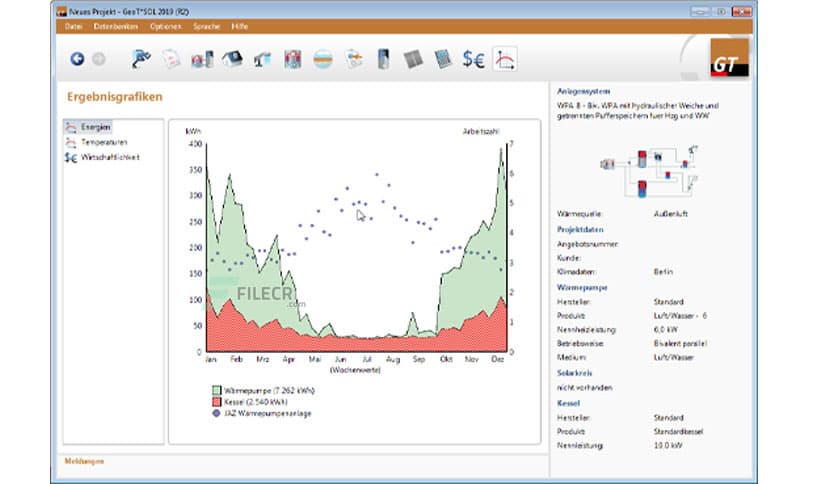
Task: Open the grey solar panels icon
Action: pos(413,59)
